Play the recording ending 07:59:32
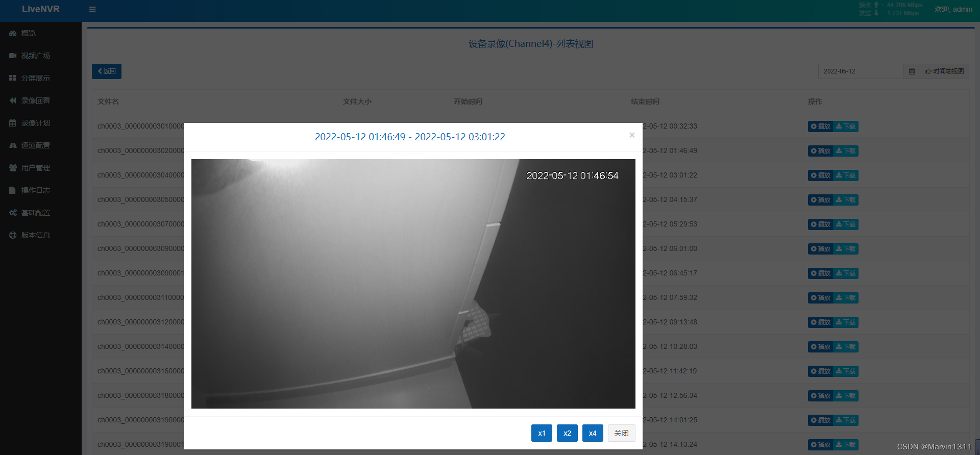Screen dimensions: 980x455 click(820, 298)
